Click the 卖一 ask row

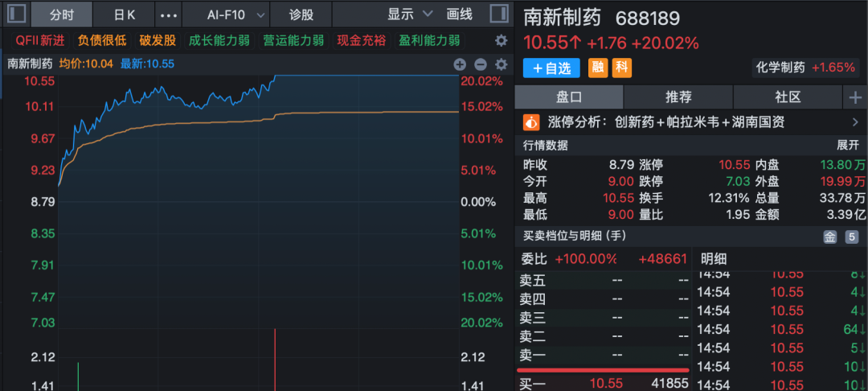pyautogui.click(x=604, y=355)
